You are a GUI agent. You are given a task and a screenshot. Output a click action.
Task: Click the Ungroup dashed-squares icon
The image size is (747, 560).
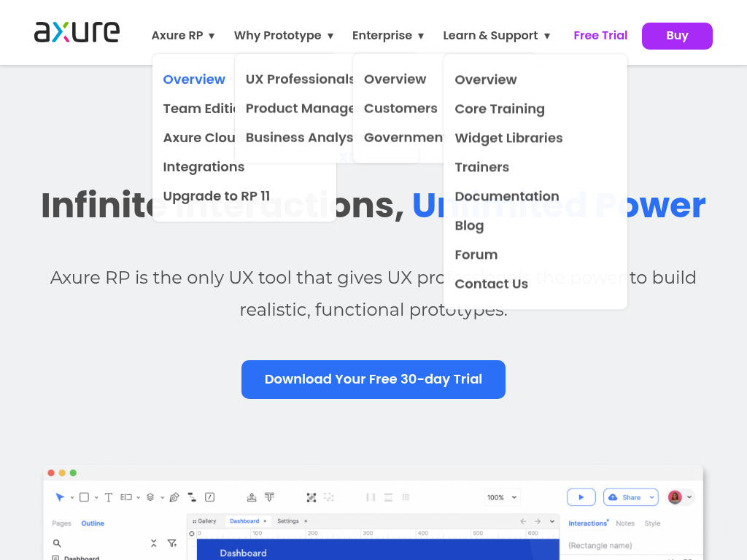(x=329, y=497)
